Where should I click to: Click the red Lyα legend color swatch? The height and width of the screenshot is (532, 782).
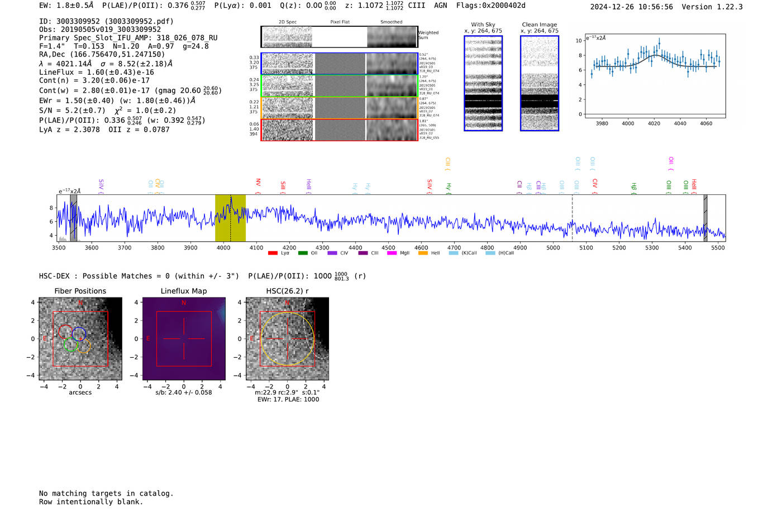click(x=273, y=253)
